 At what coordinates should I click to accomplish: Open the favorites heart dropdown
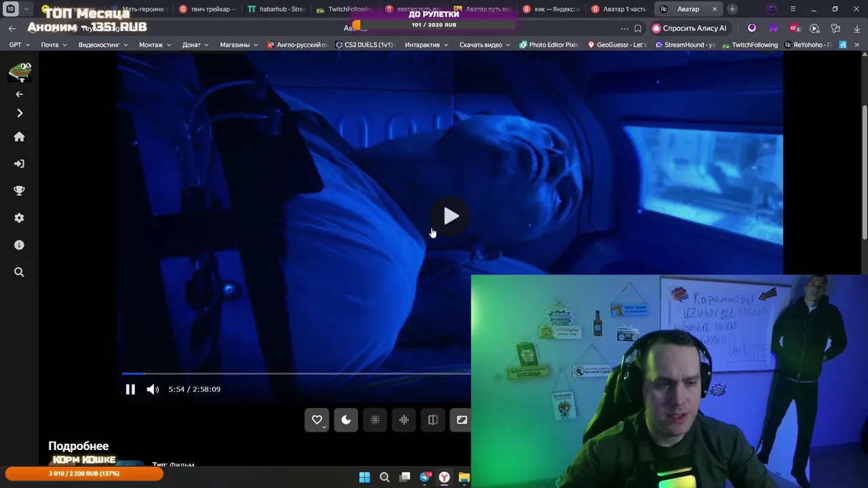click(317, 420)
